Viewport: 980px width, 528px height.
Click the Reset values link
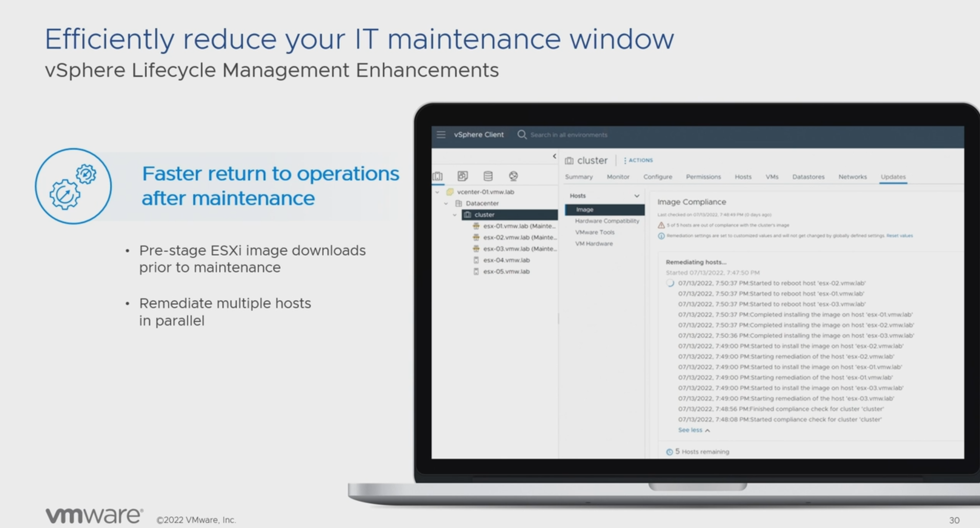900,236
